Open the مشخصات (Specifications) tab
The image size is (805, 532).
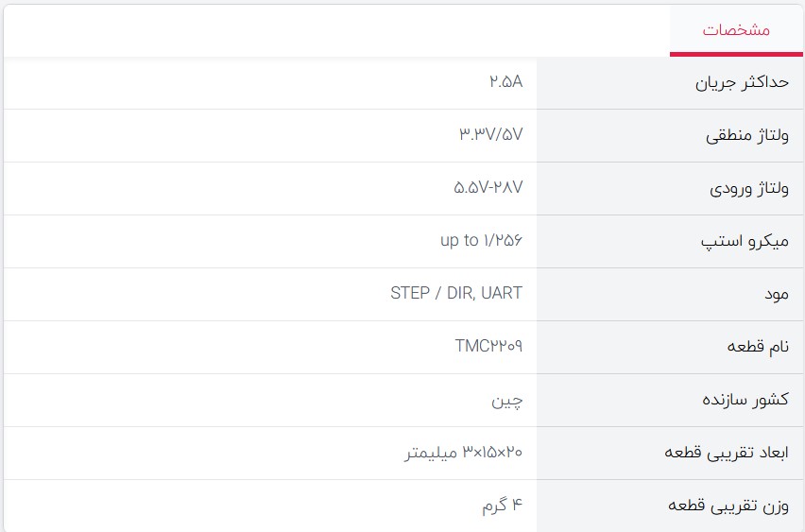pos(736,30)
